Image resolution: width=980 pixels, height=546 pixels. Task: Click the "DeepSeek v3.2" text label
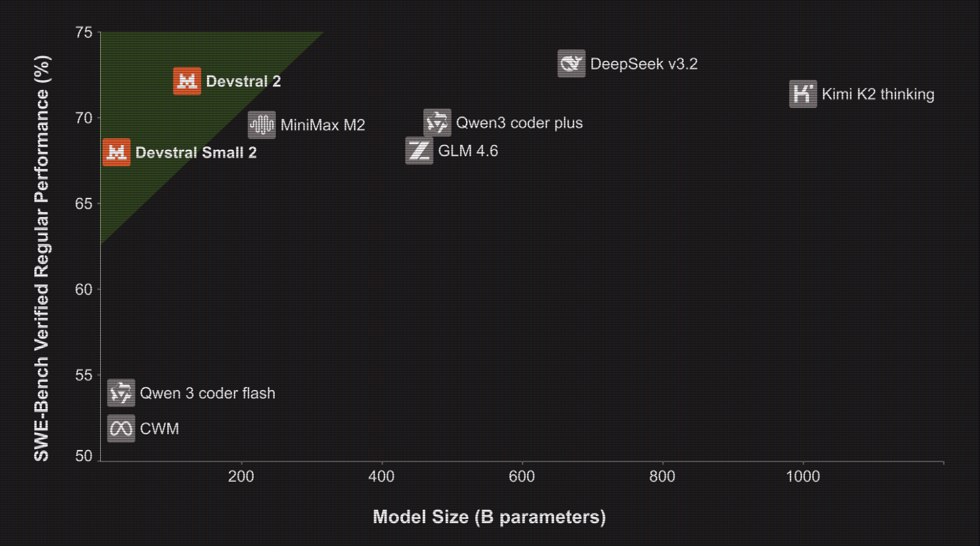[x=644, y=64]
